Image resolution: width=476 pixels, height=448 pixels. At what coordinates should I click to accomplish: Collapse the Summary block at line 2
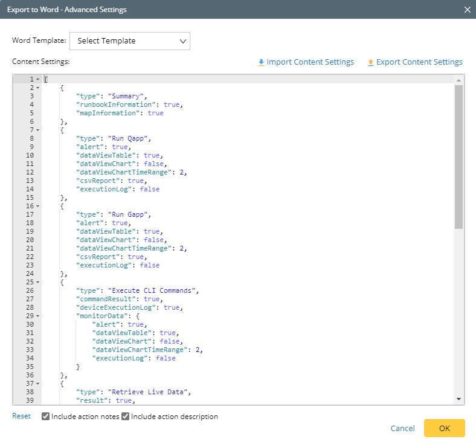tap(38, 88)
